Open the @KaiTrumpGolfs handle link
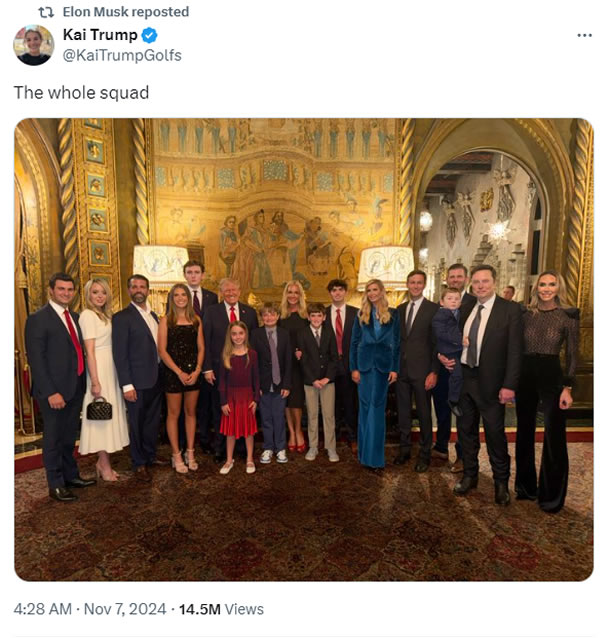 (x=122, y=55)
